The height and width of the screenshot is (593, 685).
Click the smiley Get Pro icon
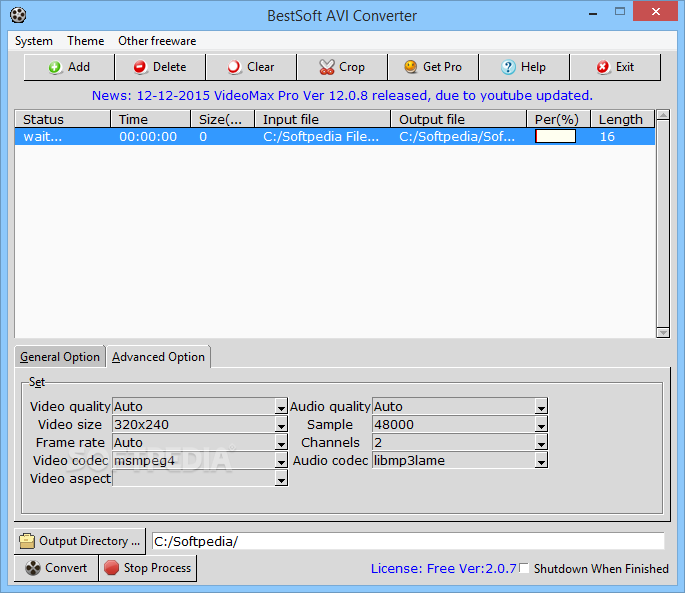pos(411,67)
